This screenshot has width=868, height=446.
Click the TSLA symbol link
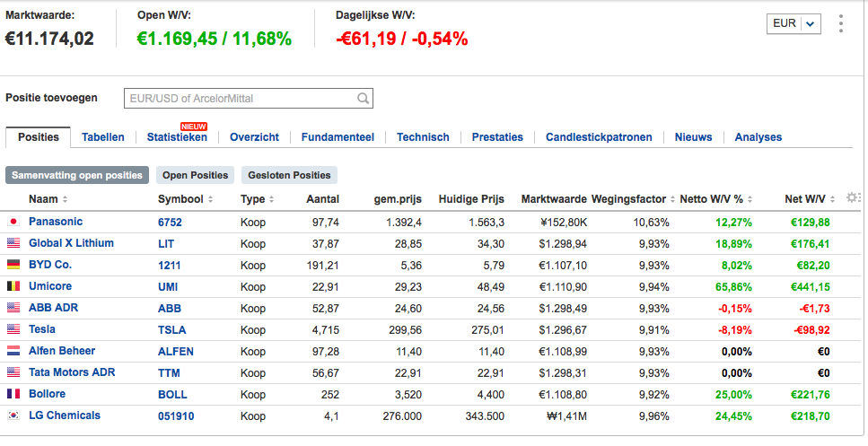coord(171,330)
